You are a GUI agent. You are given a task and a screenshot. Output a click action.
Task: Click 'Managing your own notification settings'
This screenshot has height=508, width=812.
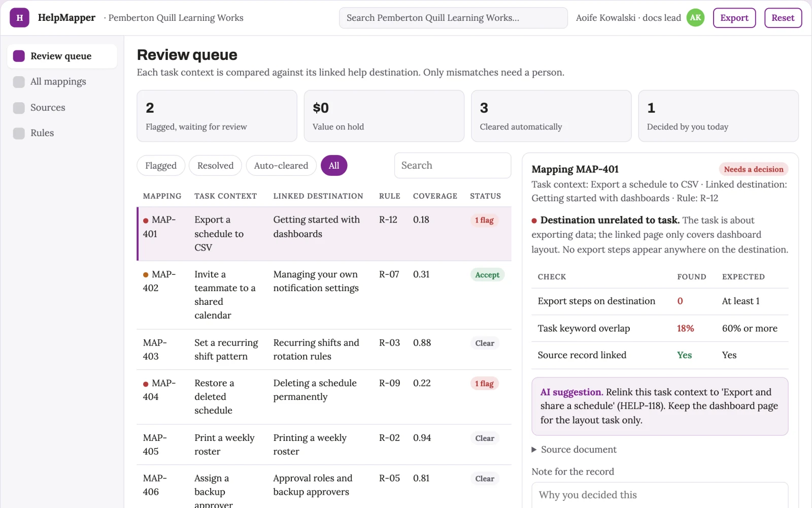pos(316,281)
